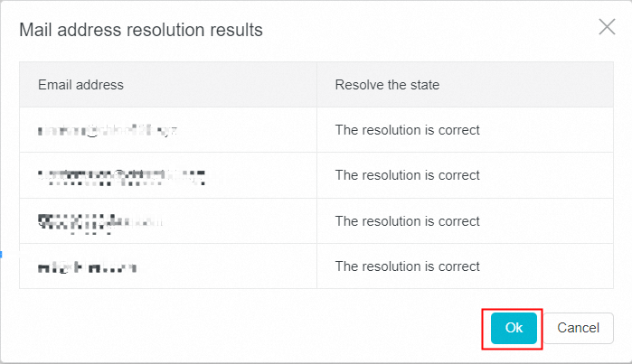This screenshot has height=364, width=632.
Task: Click the small blue marker on dialog's left edge
Action: tap(2, 254)
